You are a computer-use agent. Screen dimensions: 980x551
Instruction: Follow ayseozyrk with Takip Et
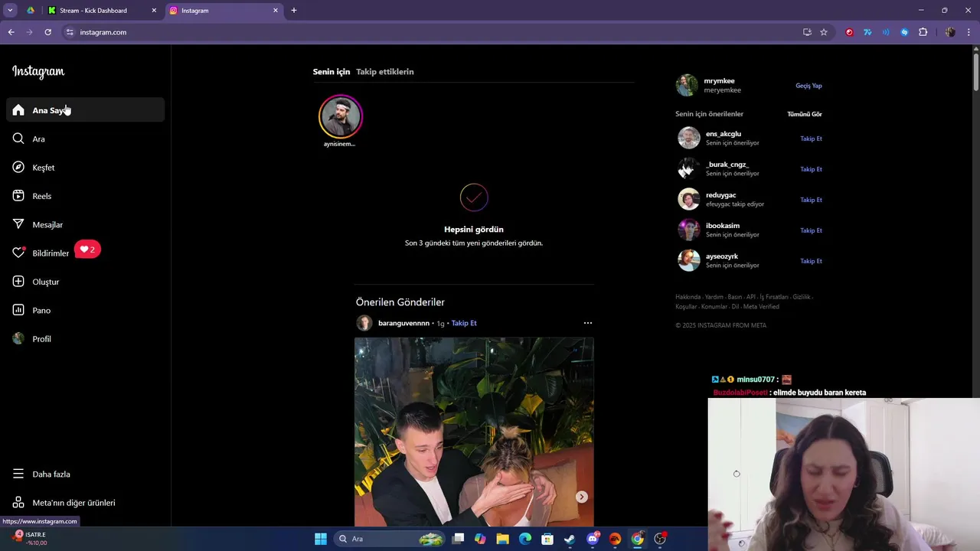coord(811,261)
